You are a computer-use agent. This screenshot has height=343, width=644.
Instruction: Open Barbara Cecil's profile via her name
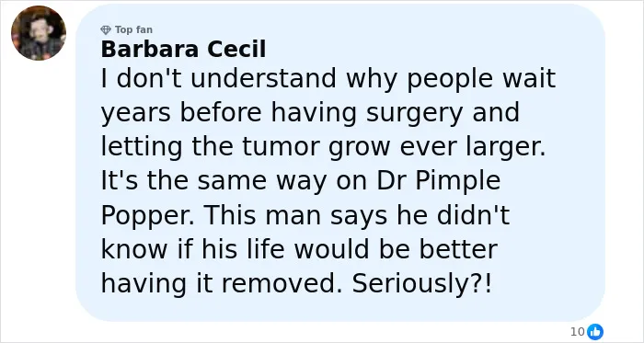click(183, 50)
